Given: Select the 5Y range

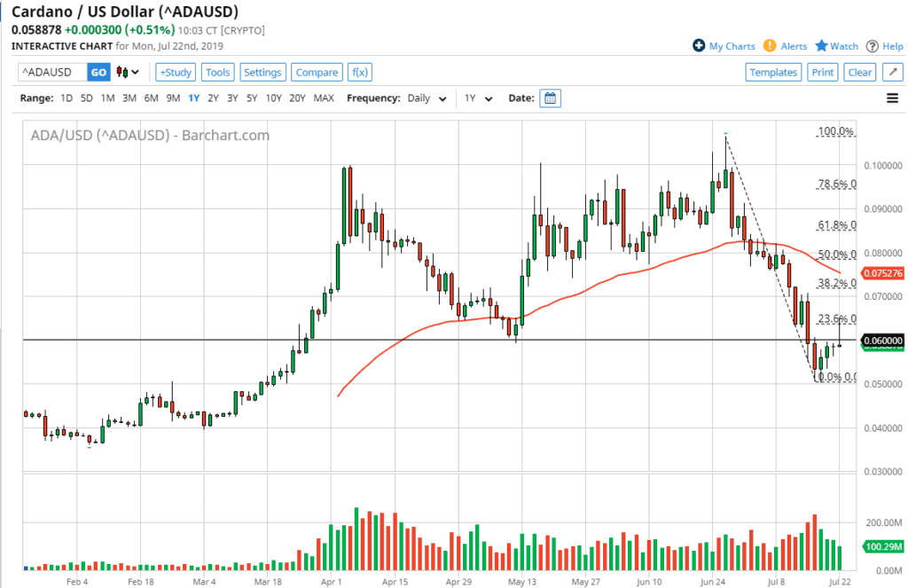Looking at the screenshot, I should (x=252, y=98).
